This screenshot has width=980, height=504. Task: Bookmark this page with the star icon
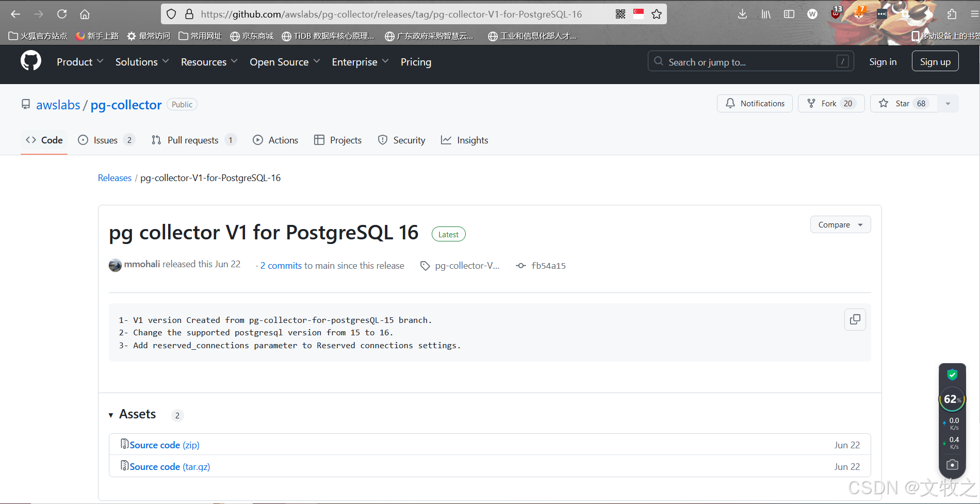657,14
